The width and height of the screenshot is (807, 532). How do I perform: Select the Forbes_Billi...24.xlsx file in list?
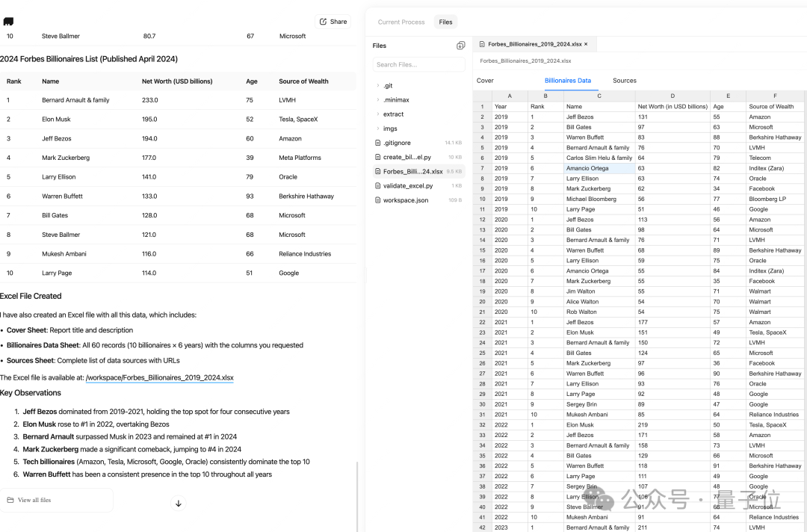[x=418, y=171]
